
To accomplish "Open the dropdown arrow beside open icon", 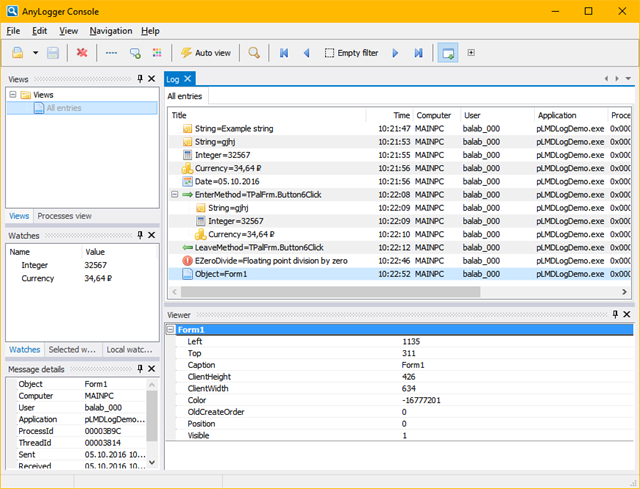I will point(35,52).
